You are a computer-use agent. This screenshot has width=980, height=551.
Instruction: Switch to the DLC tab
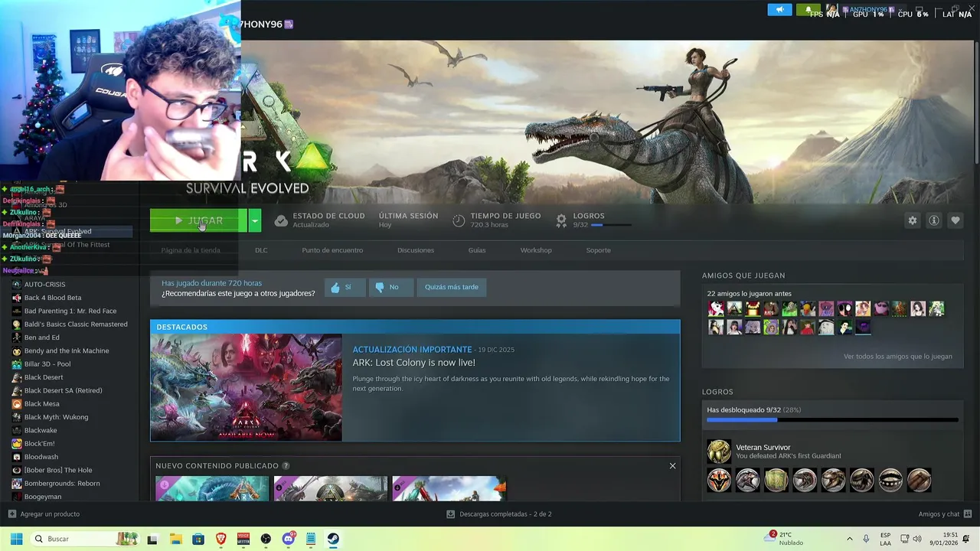point(261,250)
